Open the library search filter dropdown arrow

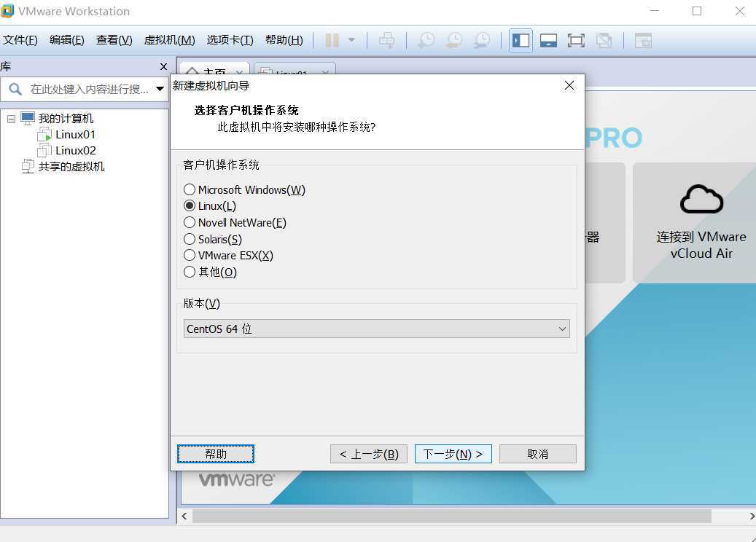tap(160, 89)
